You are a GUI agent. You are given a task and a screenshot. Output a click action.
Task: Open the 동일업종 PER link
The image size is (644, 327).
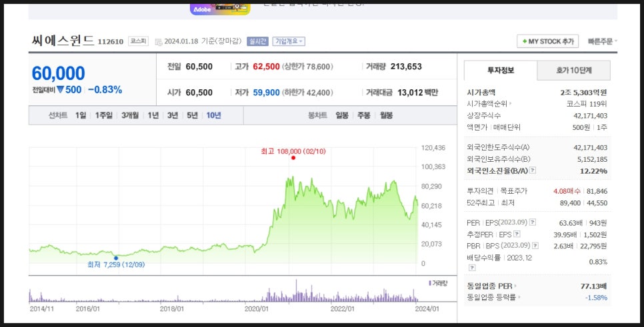click(491, 286)
